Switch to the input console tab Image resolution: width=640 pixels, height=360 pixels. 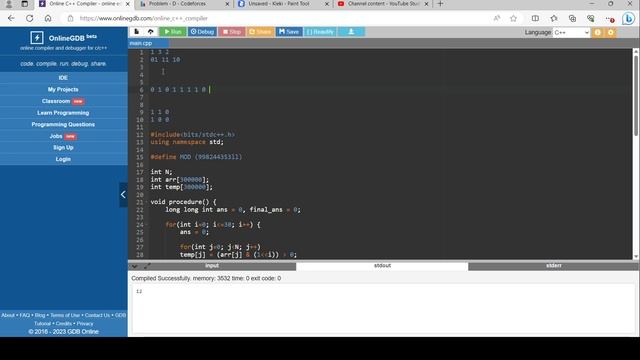point(212,266)
